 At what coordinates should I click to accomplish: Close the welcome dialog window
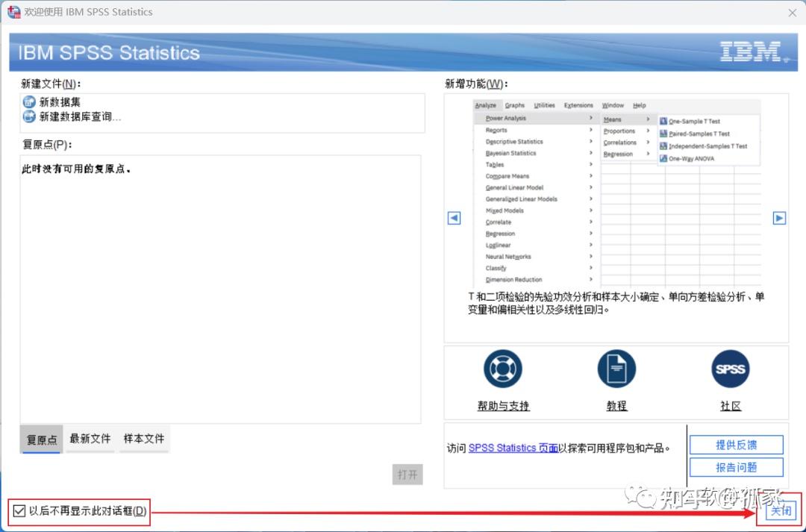point(792,13)
